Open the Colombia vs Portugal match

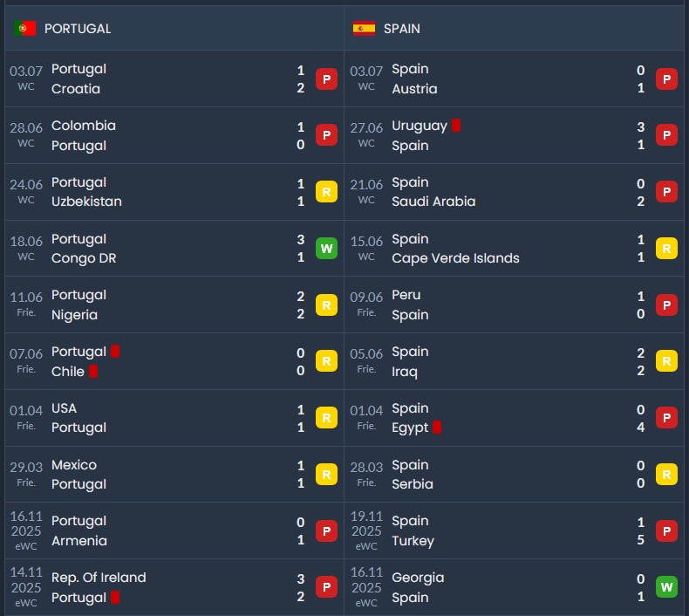[174, 135]
